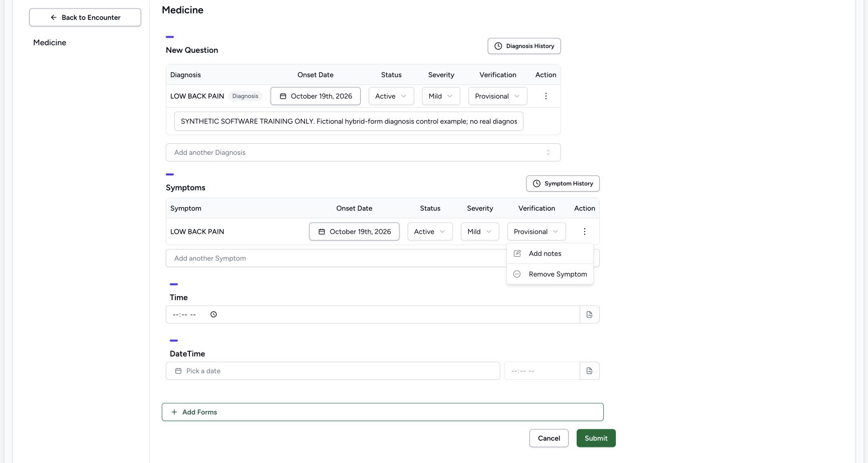Click the plus icon on Add Forms
This screenshot has width=868, height=463.
pos(174,412)
